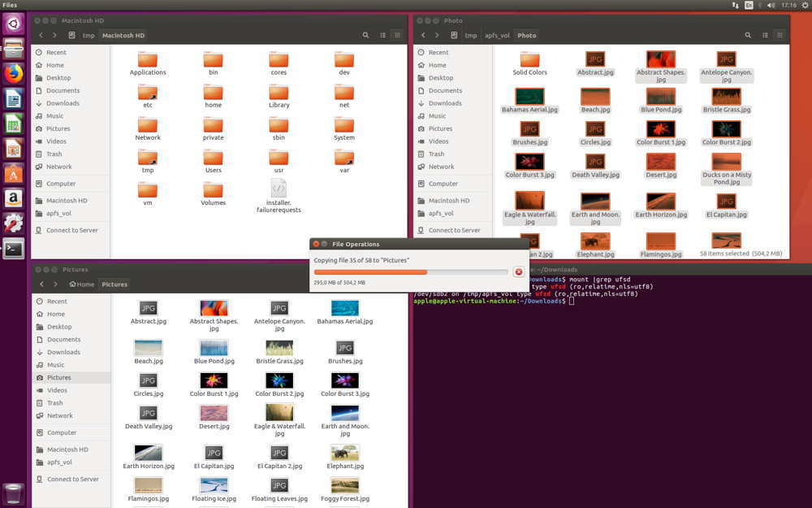Open Ubuntu Software from the launcher
Image resolution: width=812 pixels, height=508 pixels.
point(13,173)
